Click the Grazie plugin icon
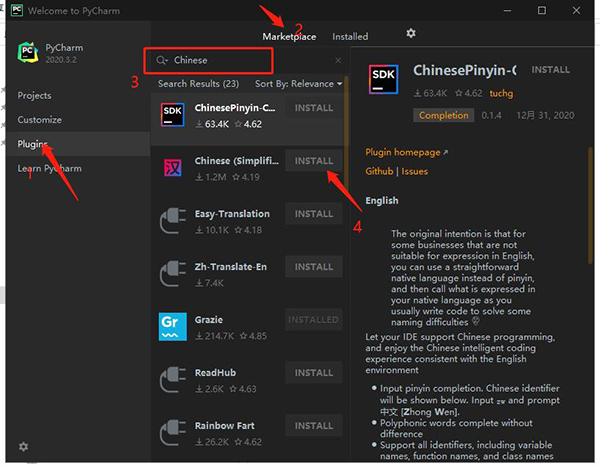Image resolution: width=600 pixels, height=468 pixels. [x=173, y=327]
